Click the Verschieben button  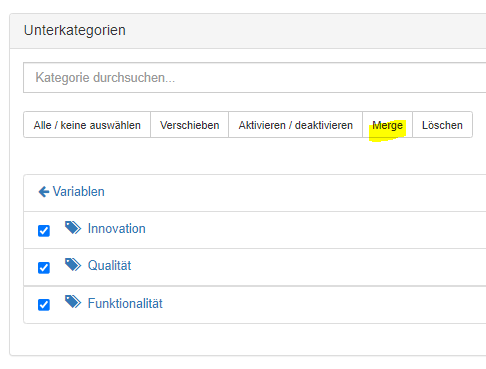point(189,125)
